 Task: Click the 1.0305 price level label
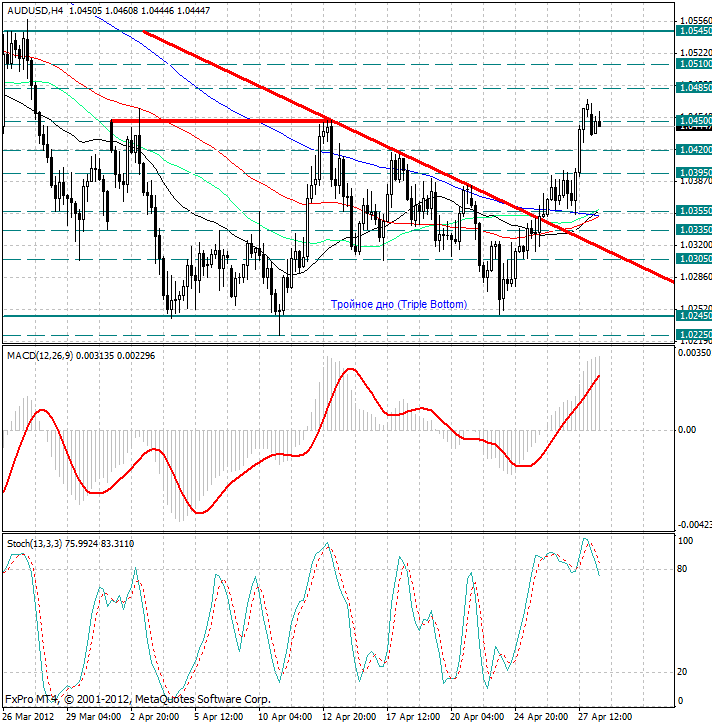tap(694, 259)
